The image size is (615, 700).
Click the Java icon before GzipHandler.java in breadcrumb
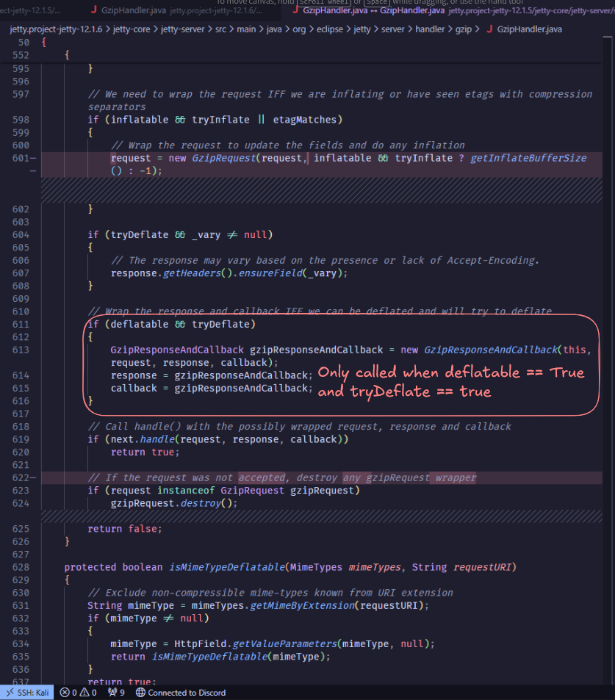point(489,29)
